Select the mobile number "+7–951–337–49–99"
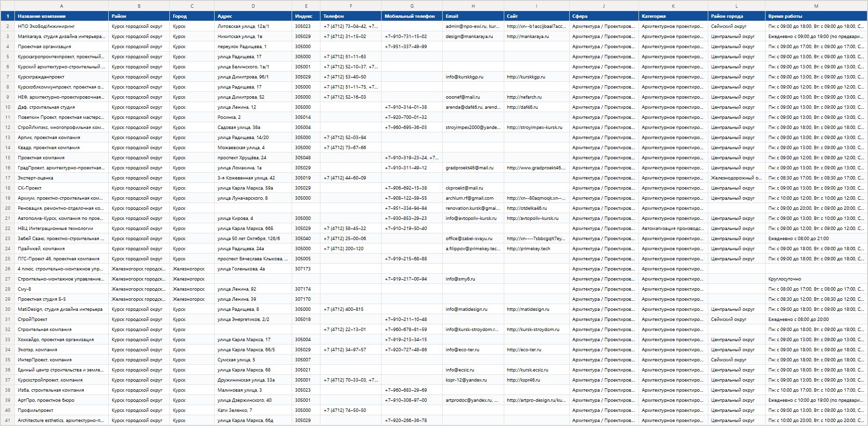868x434 pixels. pos(412,47)
